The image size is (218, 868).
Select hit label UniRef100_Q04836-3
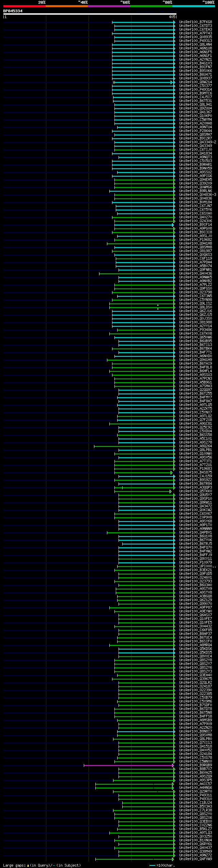pyautogui.click(x=198, y=195)
